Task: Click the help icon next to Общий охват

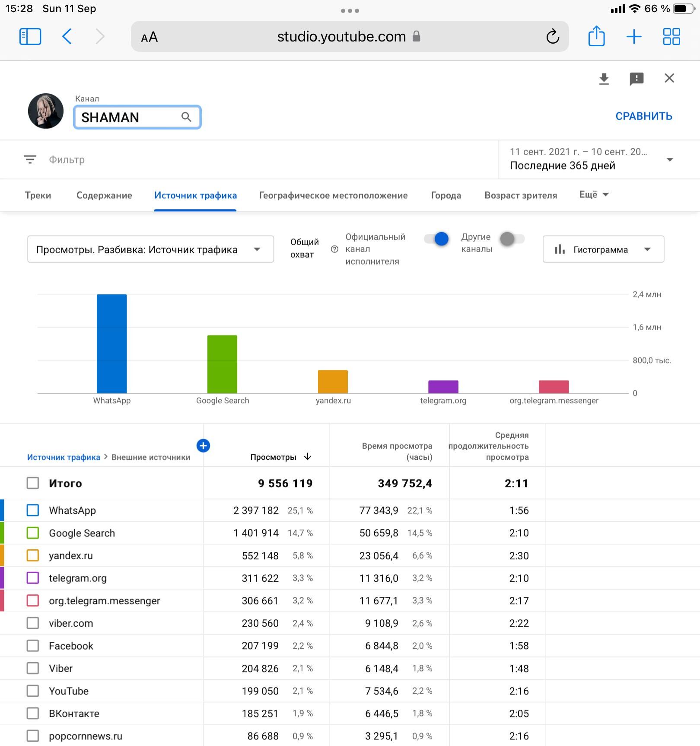Action: click(334, 249)
